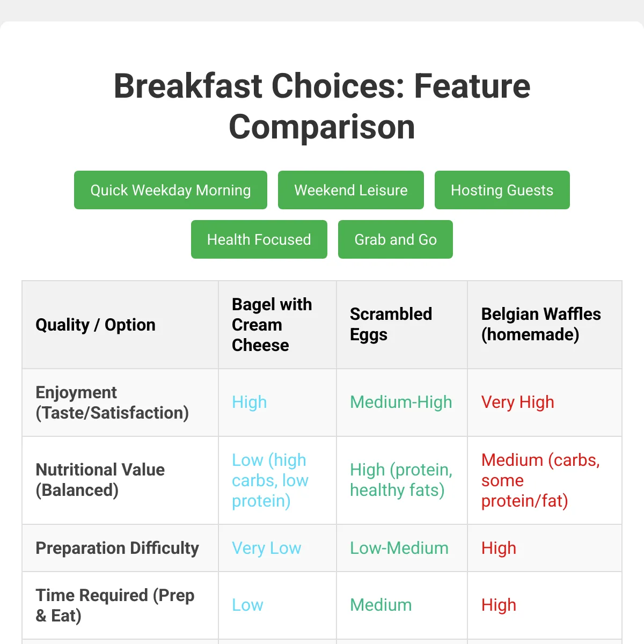Select the Very High enjoyment cell
The height and width of the screenshot is (644, 644).
coord(517,402)
